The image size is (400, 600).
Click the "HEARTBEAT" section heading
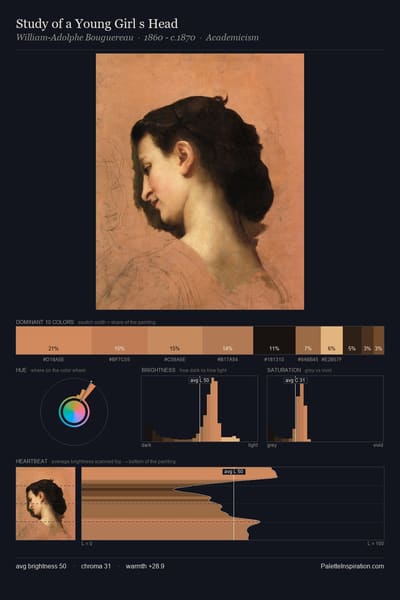(32, 461)
